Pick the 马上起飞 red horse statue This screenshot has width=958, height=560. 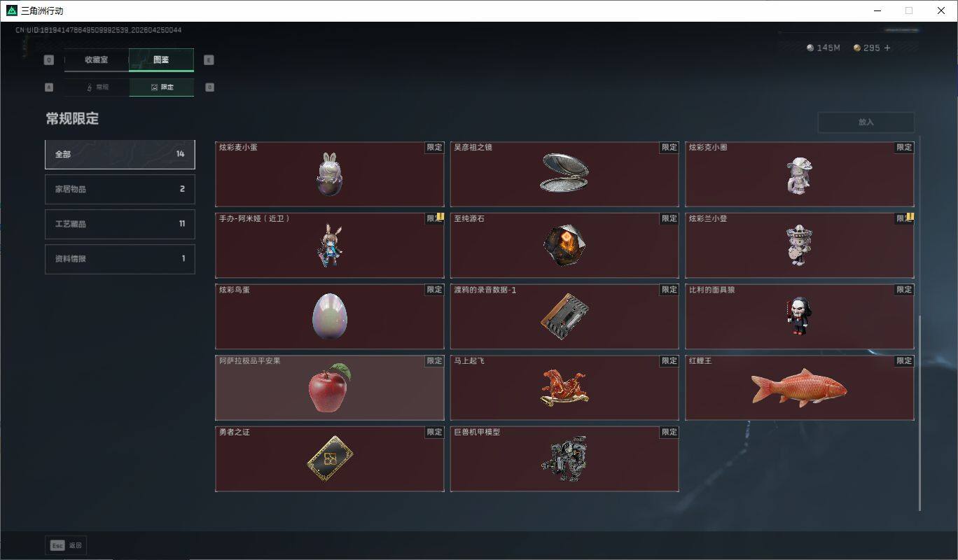pos(564,388)
